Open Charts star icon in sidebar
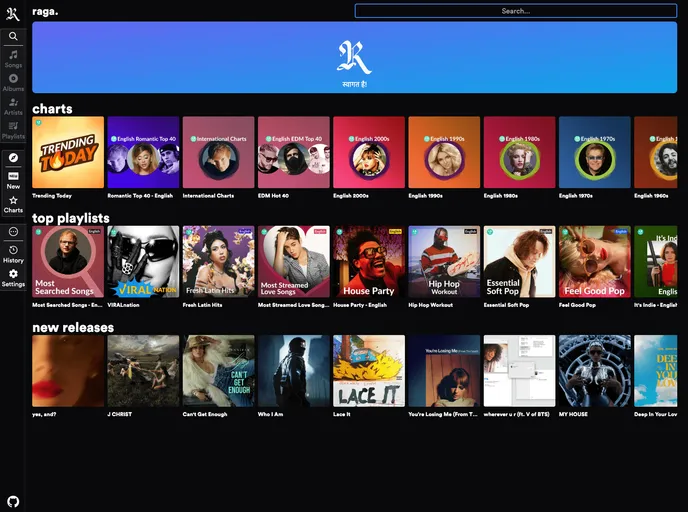This screenshot has width=688, height=512. point(13,204)
